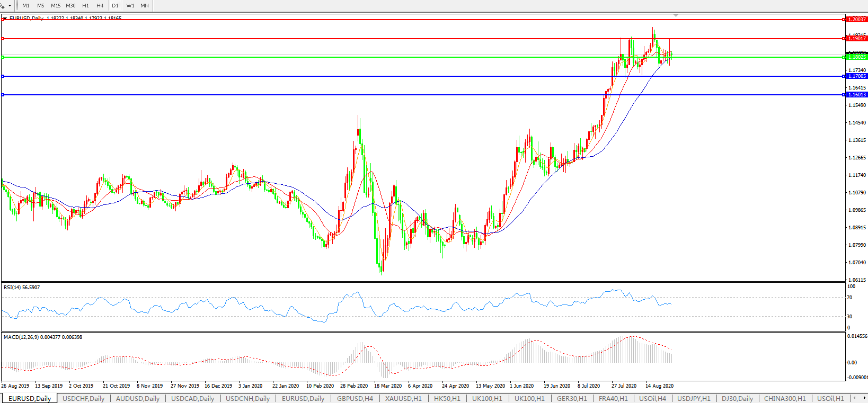868x403 pixels.
Task: Click the black triangle next to the EURUSD,Daily title
Action: point(5,19)
